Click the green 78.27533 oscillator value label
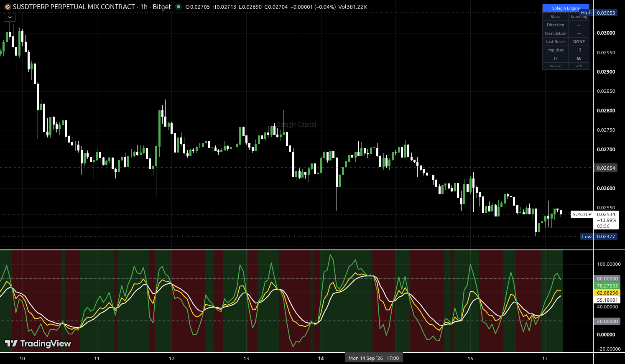 pos(607,286)
